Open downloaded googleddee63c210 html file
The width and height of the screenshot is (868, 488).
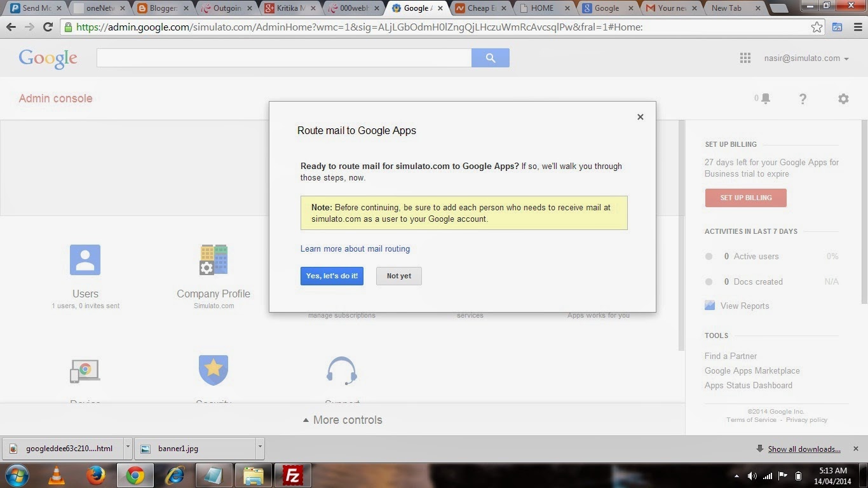62,448
